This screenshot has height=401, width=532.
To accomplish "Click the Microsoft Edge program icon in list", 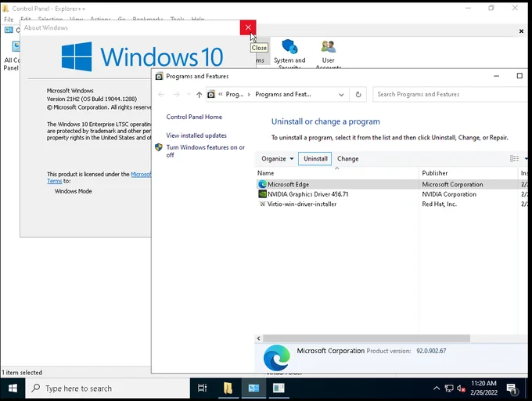I will click(x=262, y=184).
